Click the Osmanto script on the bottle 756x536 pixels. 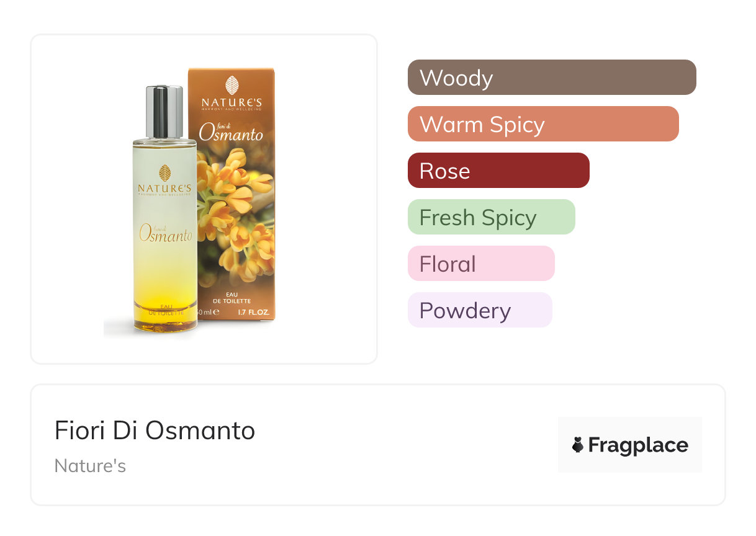[x=165, y=234]
